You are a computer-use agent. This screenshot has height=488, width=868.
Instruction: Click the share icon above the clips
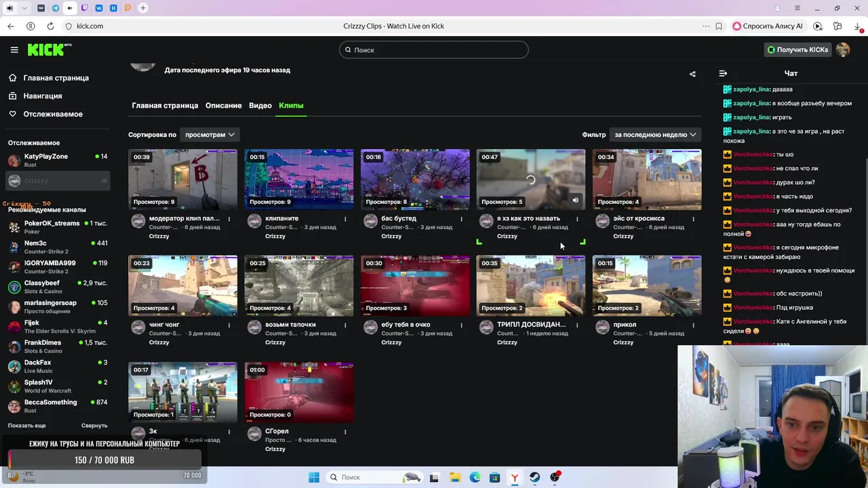(x=692, y=74)
